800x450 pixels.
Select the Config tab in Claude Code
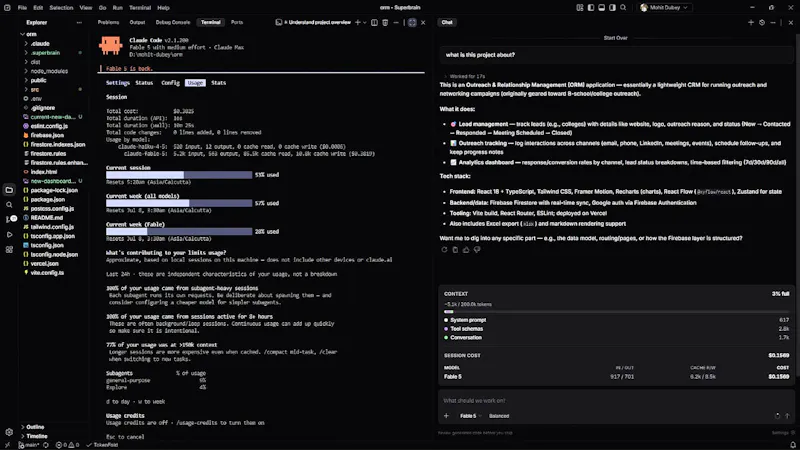click(170, 83)
